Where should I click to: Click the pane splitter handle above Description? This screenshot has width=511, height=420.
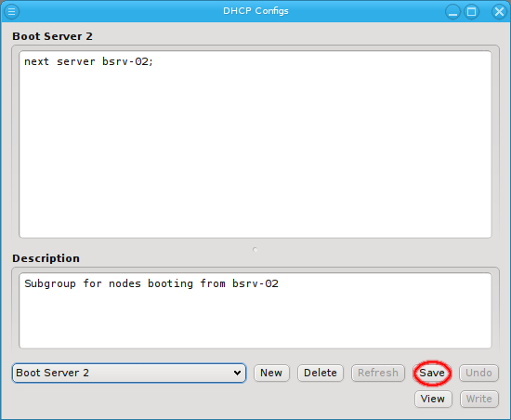[x=255, y=250]
